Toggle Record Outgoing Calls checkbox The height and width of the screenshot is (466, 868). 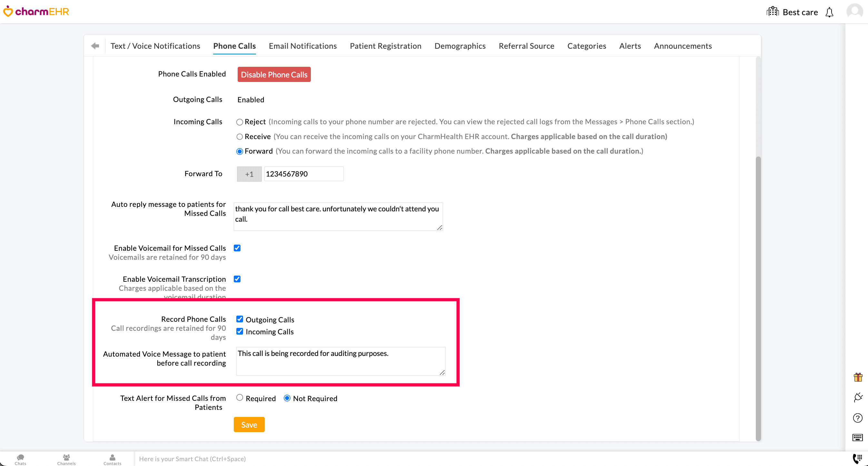[240, 319]
